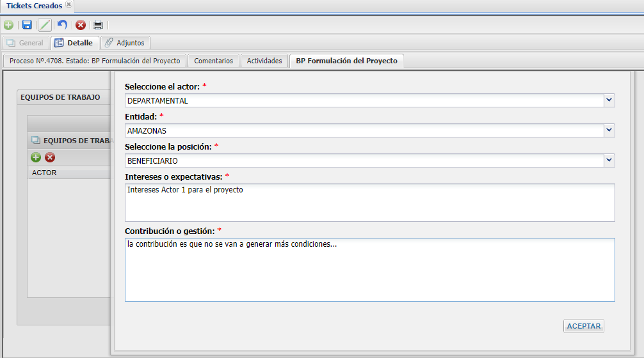Click the ACEPTAR button
Screen dimensions: 644x358
coord(584,326)
